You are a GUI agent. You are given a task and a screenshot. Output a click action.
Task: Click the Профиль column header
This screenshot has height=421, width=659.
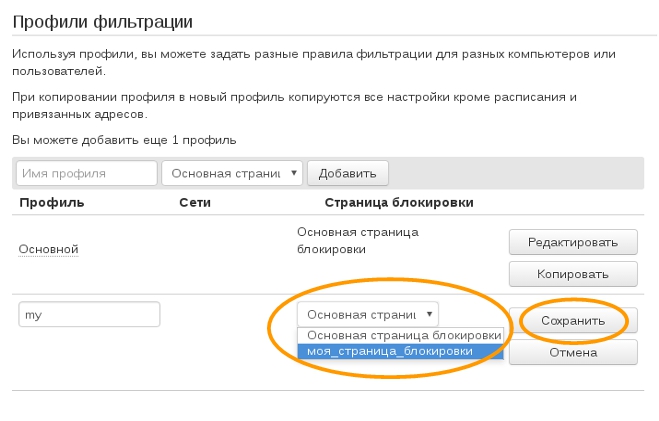(x=52, y=203)
